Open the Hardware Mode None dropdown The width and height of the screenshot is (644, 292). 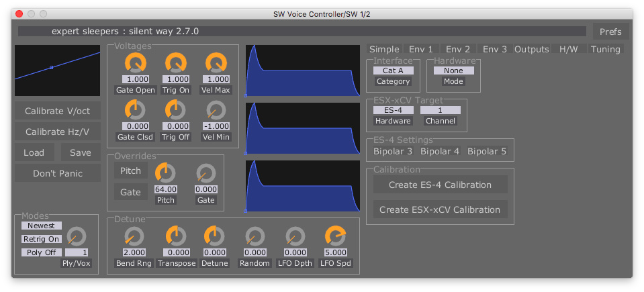(453, 70)
